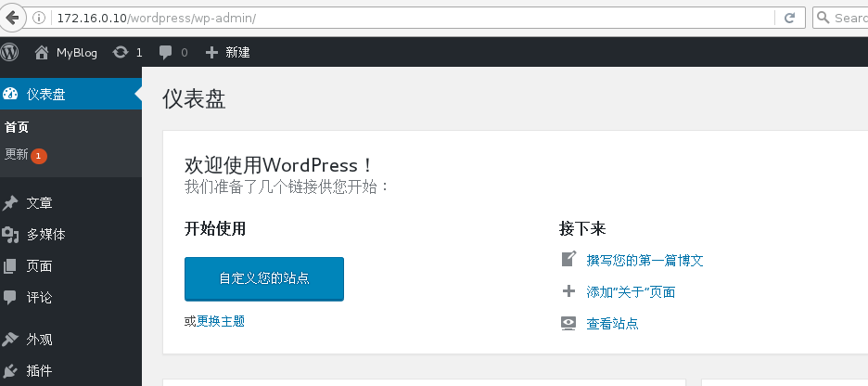This screenshot has width=868, height=386.
Task: Click the media icon for 多媒体
Action: (x=10, y=235)
